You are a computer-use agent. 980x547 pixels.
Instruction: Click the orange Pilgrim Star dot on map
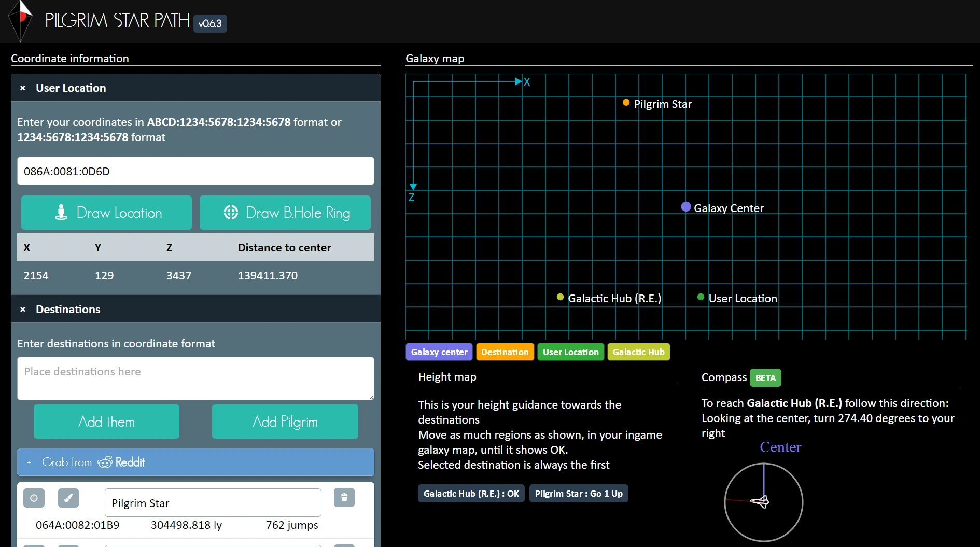[x=626, y=103]
